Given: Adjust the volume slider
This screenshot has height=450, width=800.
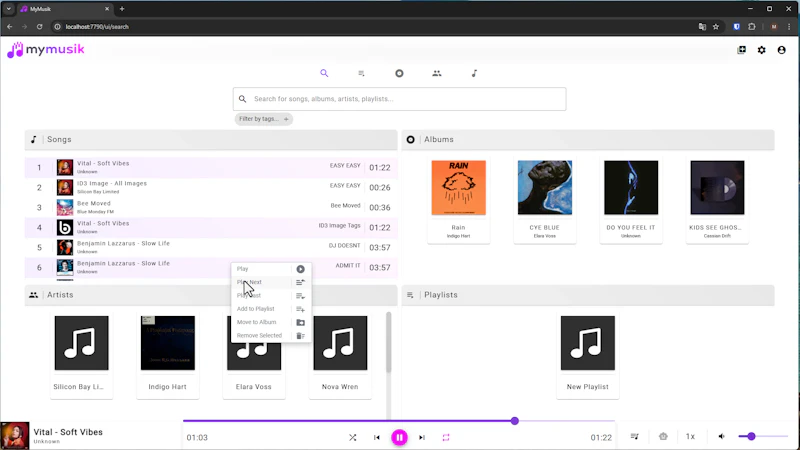Looking at the screenshot, I should pyautogui.click(x=763, y=437).
